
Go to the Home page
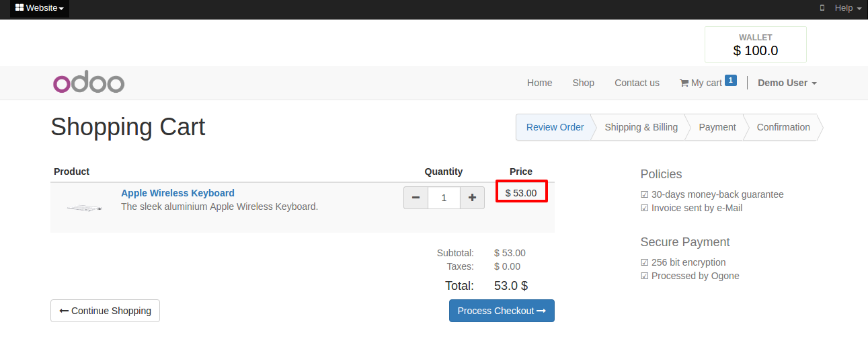coord(539,83)
